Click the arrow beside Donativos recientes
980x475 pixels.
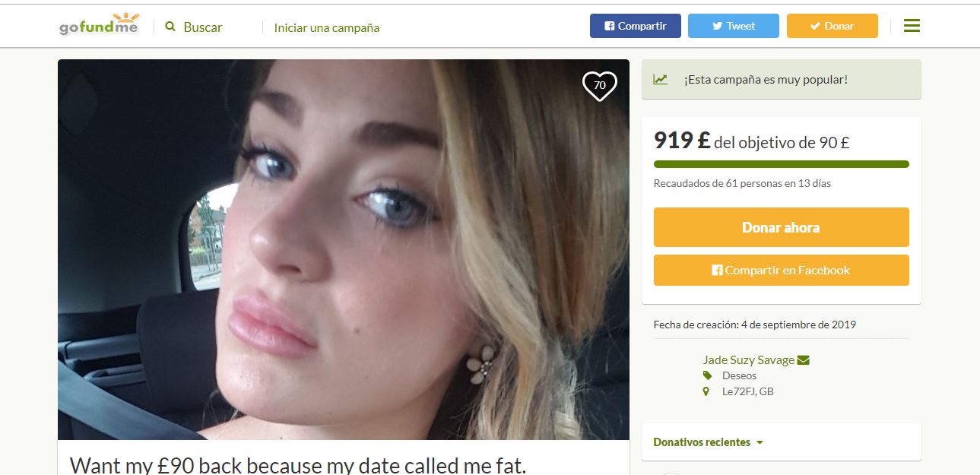click(x=760, y=442)
